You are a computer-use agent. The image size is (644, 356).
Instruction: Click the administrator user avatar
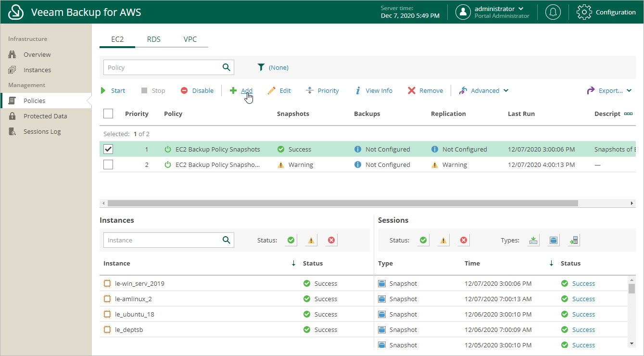click(463, 12)
